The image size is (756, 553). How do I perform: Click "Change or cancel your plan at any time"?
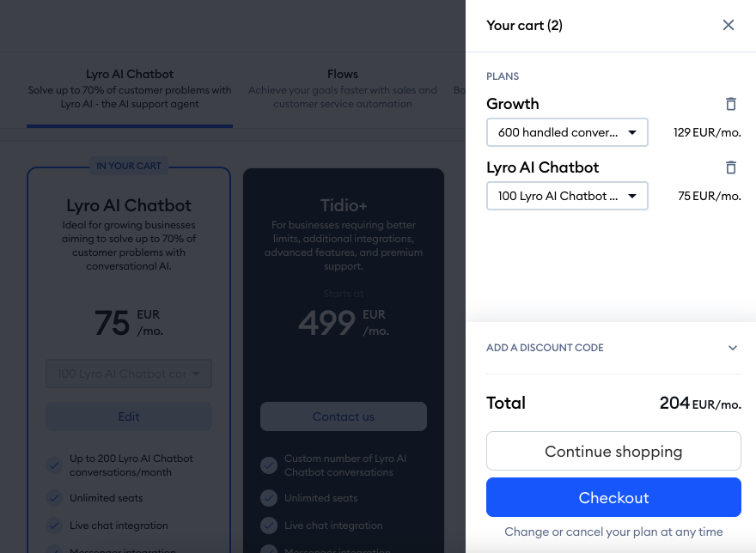(x=613, y=532)
